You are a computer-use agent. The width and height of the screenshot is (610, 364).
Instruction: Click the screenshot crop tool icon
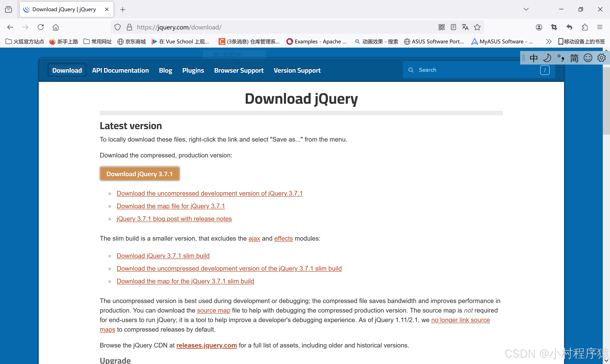554,27
